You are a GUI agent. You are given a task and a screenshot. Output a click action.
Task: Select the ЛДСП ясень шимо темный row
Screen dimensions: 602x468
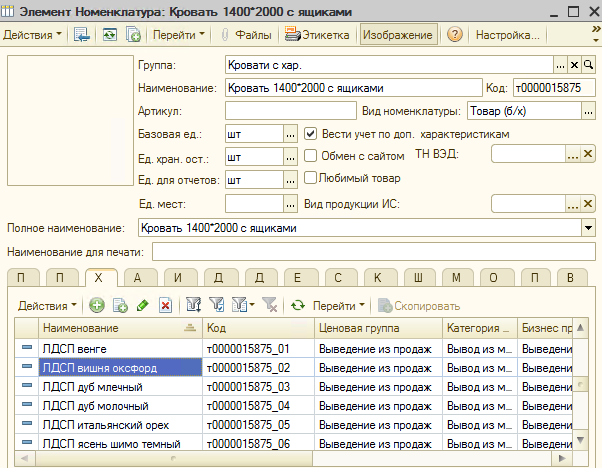[x=294, y=443]
